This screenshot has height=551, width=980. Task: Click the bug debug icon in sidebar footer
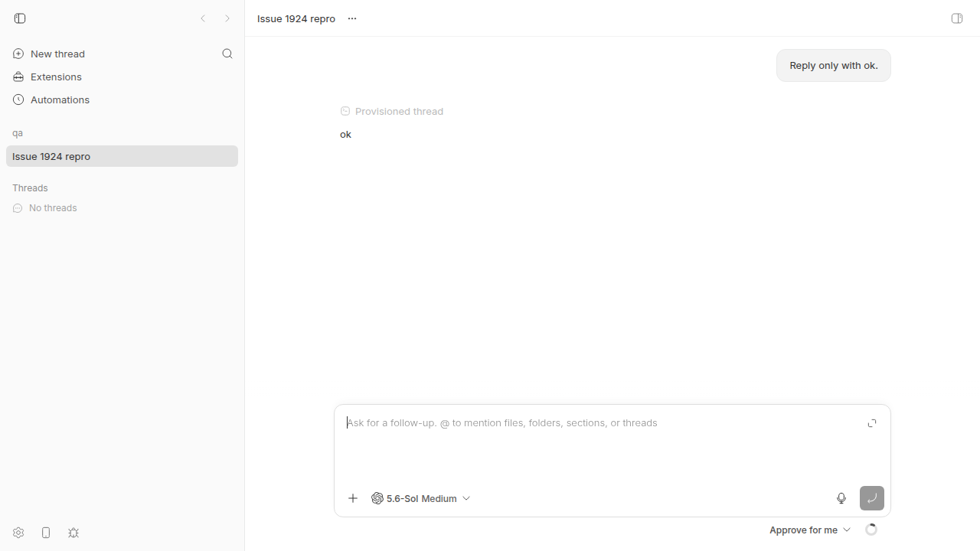[x=73, y=533]
